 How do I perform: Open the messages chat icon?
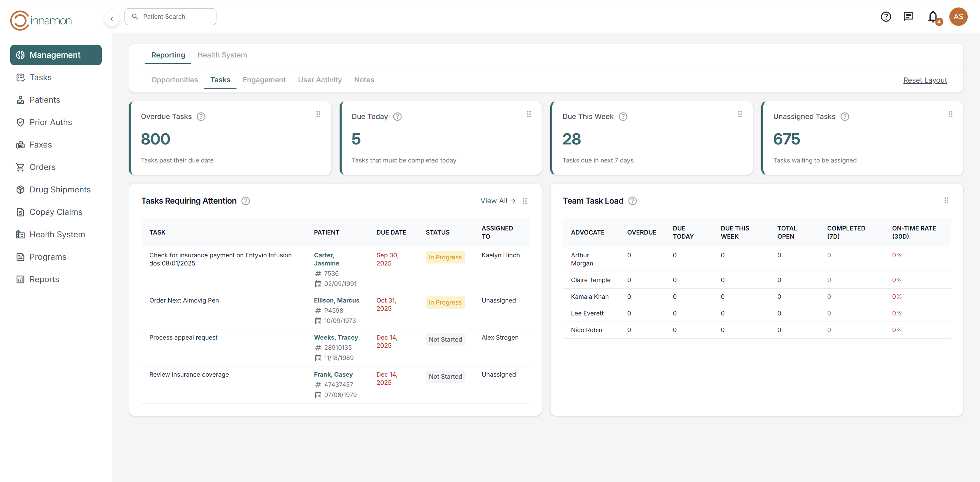click(909, 16)
